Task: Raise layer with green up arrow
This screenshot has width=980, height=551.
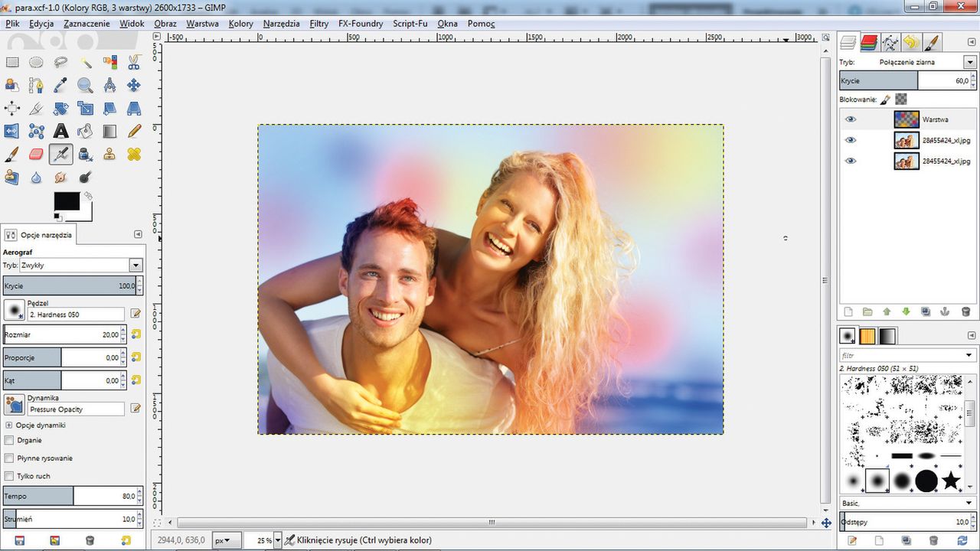Action: (887, 311)
